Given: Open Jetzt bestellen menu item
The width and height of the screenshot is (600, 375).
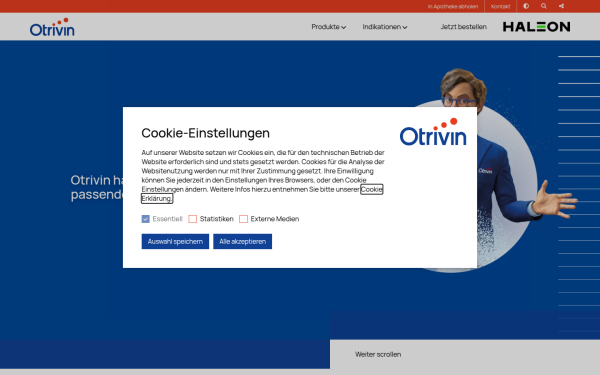Looking at the screenshot, I should click(463, 27).
